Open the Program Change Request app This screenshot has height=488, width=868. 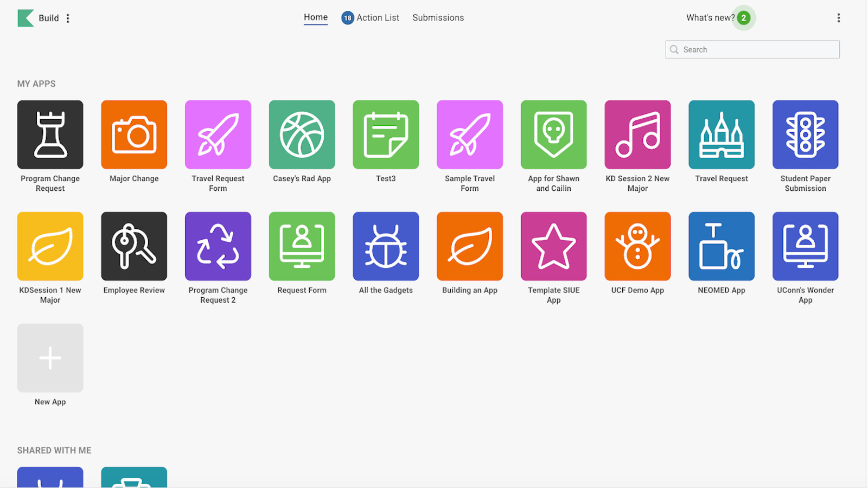(x=50, y=134)
